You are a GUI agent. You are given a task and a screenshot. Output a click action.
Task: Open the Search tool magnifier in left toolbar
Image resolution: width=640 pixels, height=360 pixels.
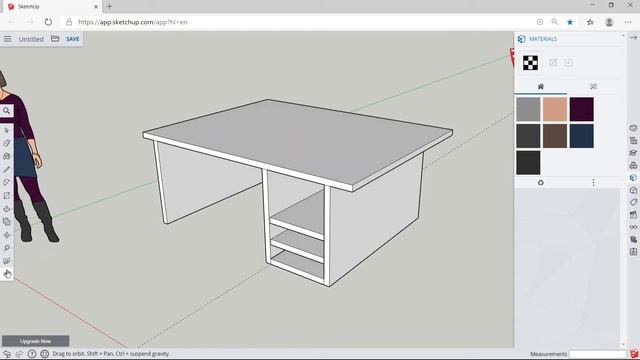[x=7, y=111]
